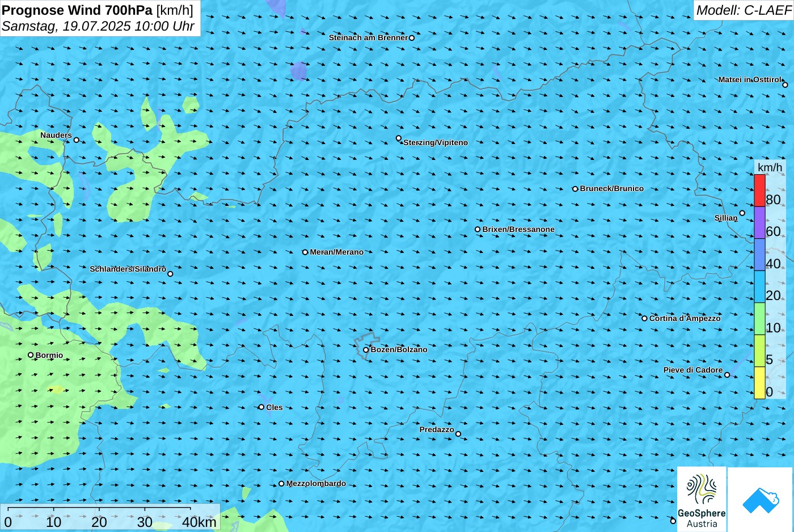
Task: Select the Matrei in Osttirol map marker
Action: (x=785, y=85)
